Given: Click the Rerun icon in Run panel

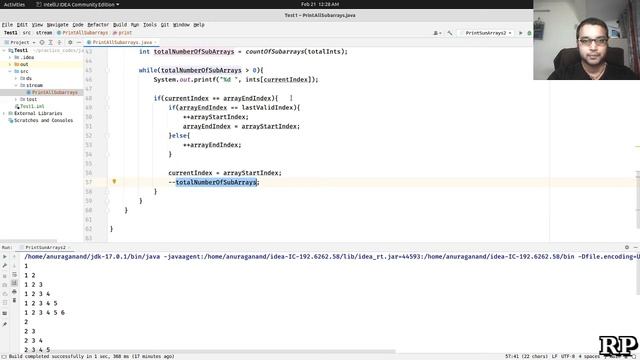Looking at the screenshot, I should tap(5, 257).
